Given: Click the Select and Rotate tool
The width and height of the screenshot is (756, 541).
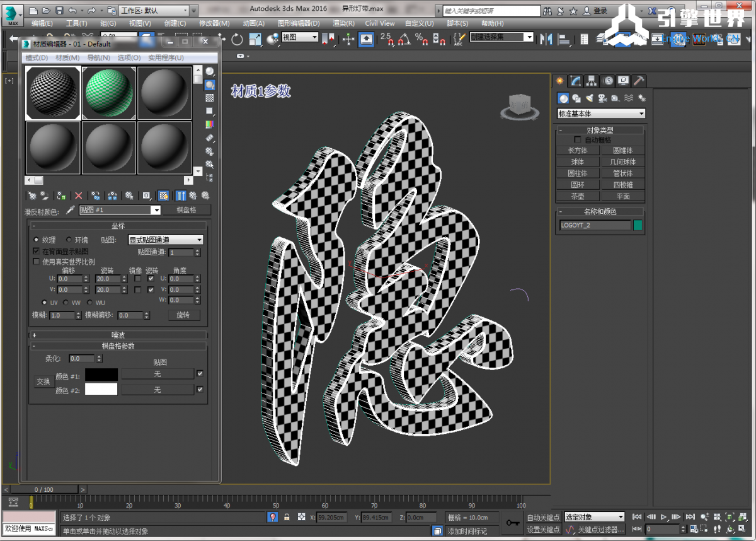Looking at the screenshot, I should [x=237, y=39].
